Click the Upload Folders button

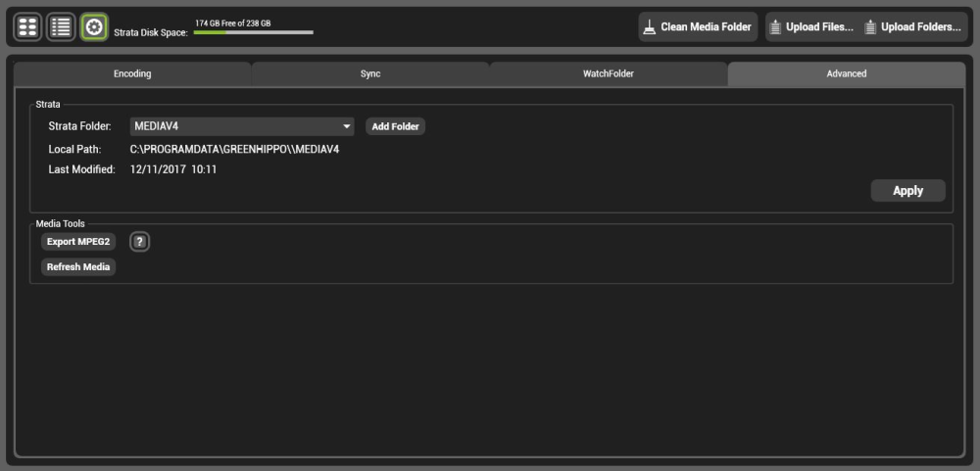(913, 27)
